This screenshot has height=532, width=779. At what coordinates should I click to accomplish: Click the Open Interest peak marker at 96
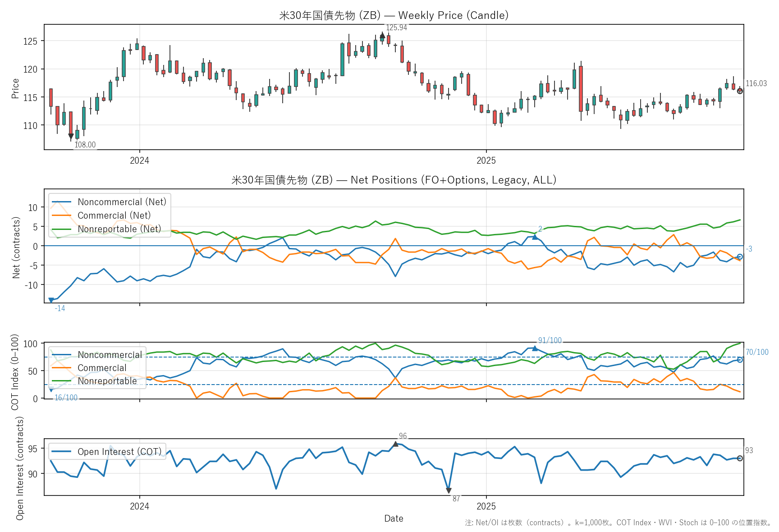point(395,444)
